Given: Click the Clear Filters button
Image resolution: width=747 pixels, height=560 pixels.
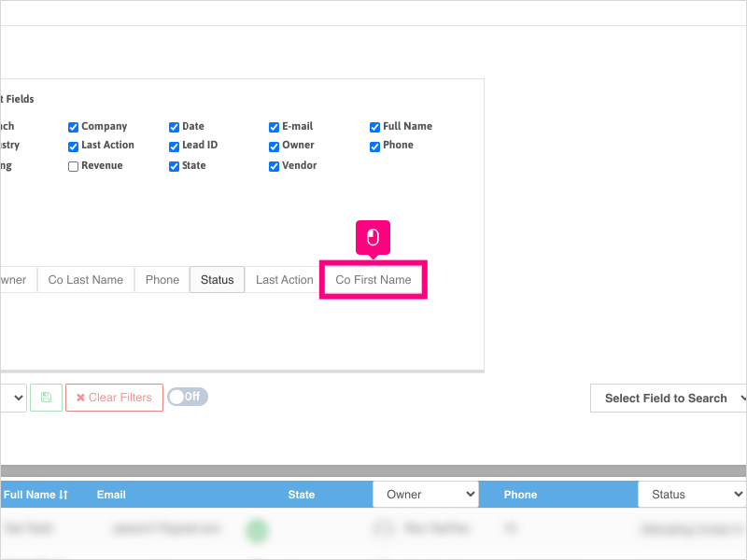Looking at the screenshot, I should (114, 398).
